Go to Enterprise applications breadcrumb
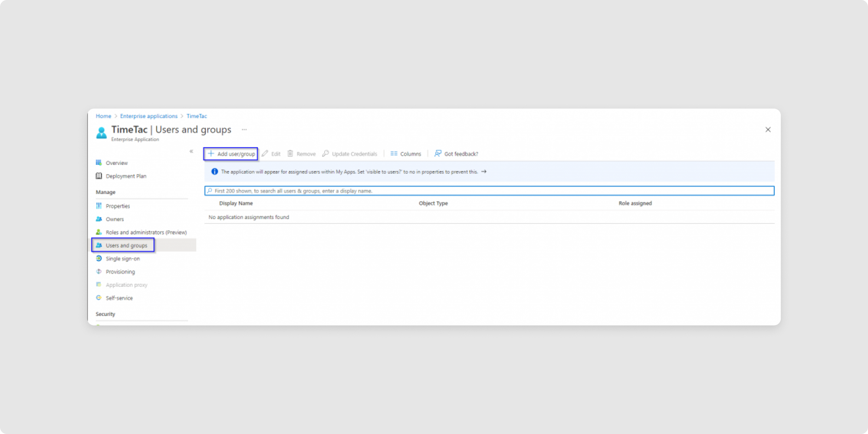 click(148, 116)
